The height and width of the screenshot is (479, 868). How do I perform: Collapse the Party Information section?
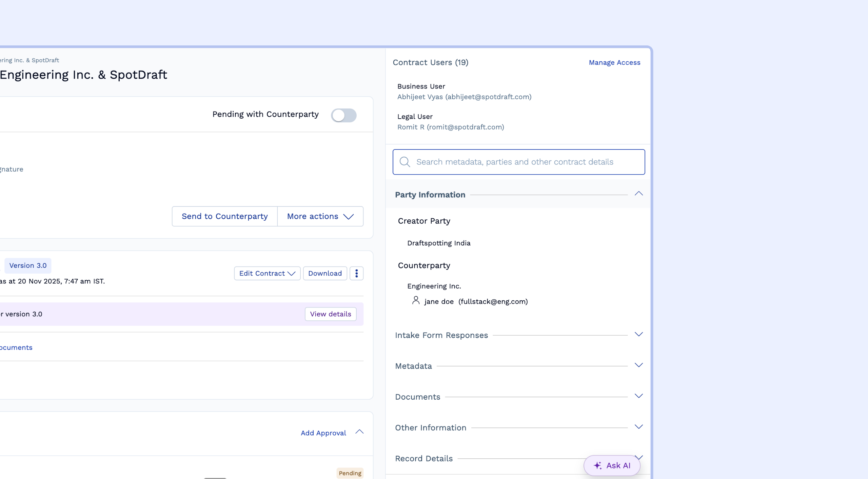(638, 194)
